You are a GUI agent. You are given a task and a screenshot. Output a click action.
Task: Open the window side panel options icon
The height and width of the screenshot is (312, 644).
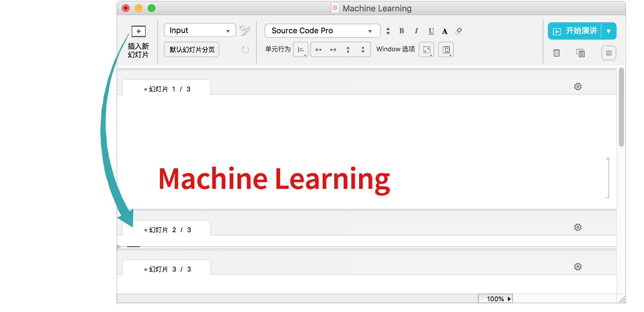(446, 50)
